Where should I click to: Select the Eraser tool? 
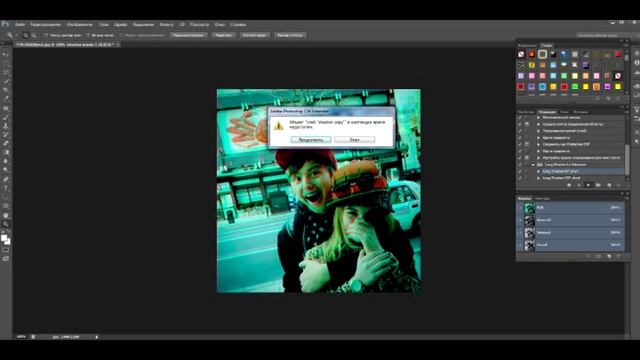point(6,143)
